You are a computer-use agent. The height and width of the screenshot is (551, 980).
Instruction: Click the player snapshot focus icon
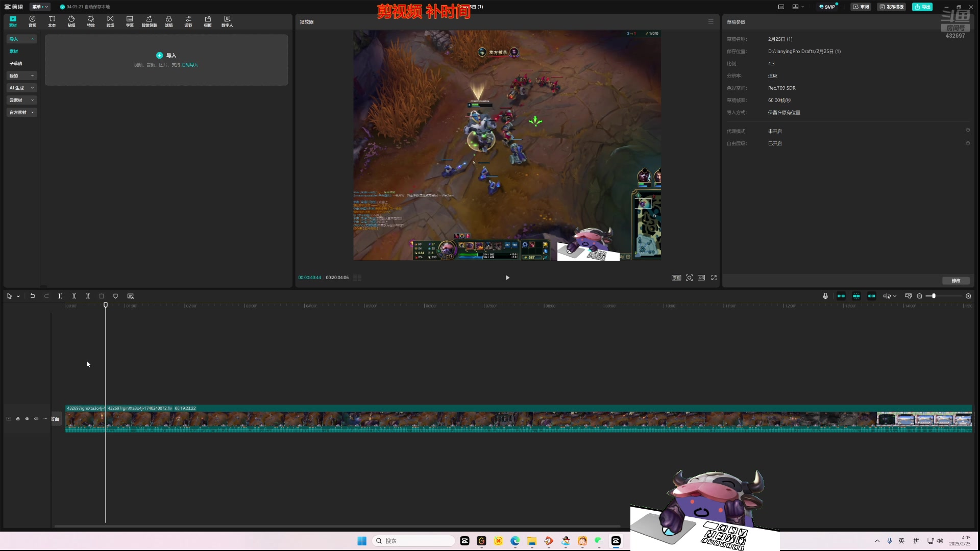coord(690,278)
